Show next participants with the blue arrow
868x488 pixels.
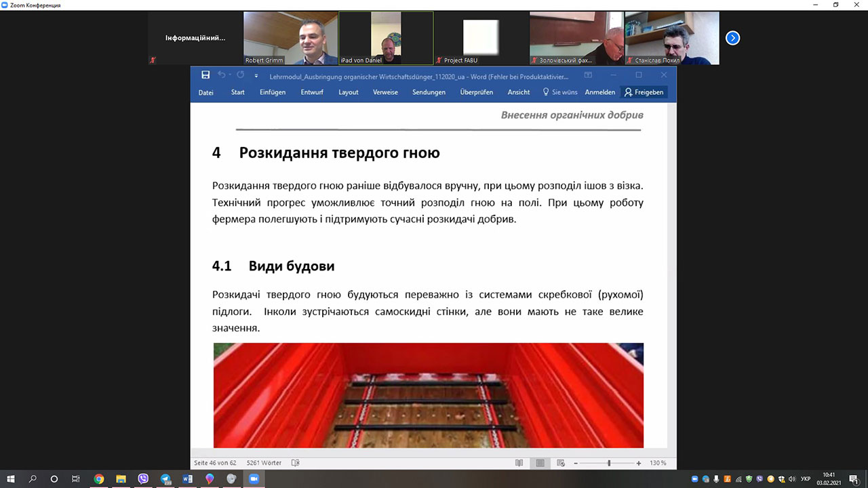[732, 38]
